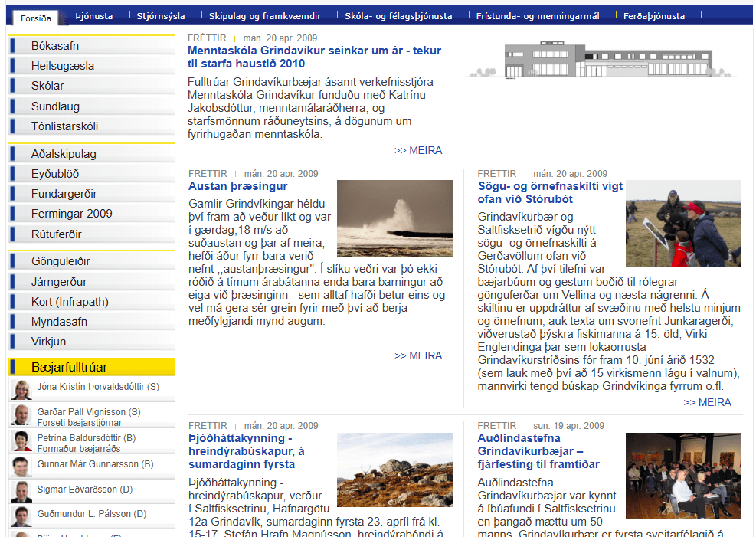Open the reindeer landscape photo thumbnail

(x=394, y=470)
